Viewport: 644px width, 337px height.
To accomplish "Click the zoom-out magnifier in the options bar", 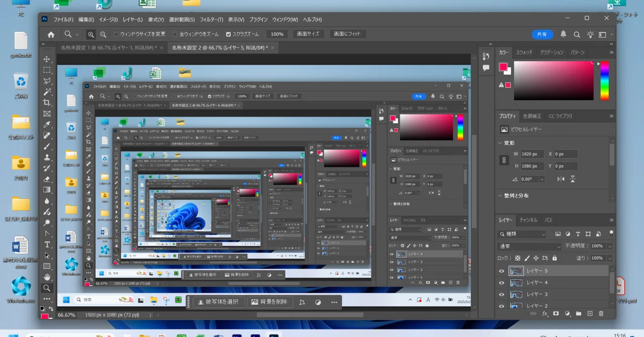I will (x=103, y=34).
